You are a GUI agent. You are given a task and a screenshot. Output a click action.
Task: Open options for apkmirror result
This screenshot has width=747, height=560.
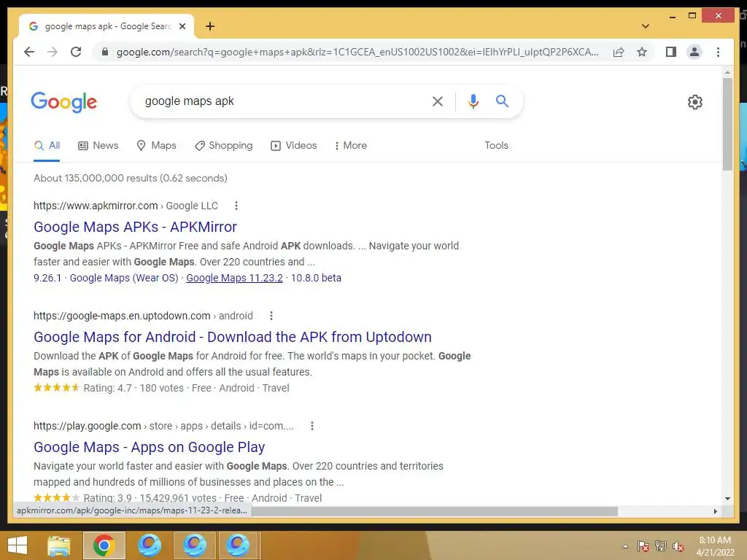[x=236, y=206]
